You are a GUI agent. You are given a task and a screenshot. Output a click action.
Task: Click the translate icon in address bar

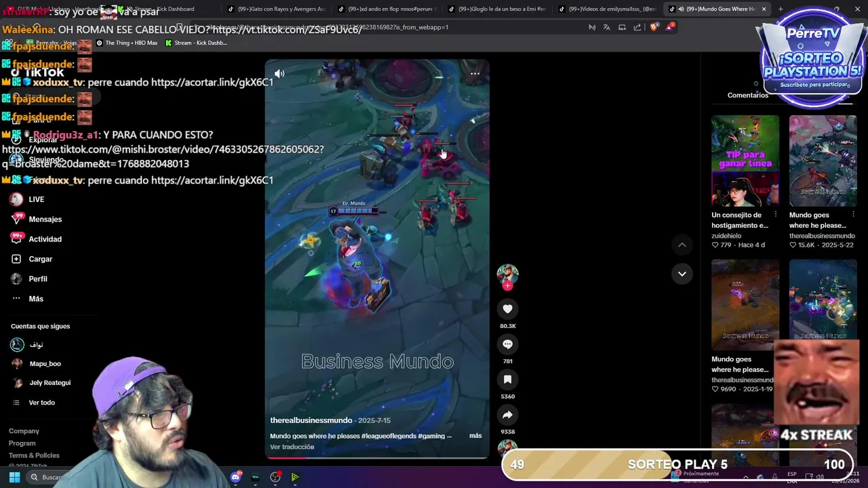tap(607, 27)
